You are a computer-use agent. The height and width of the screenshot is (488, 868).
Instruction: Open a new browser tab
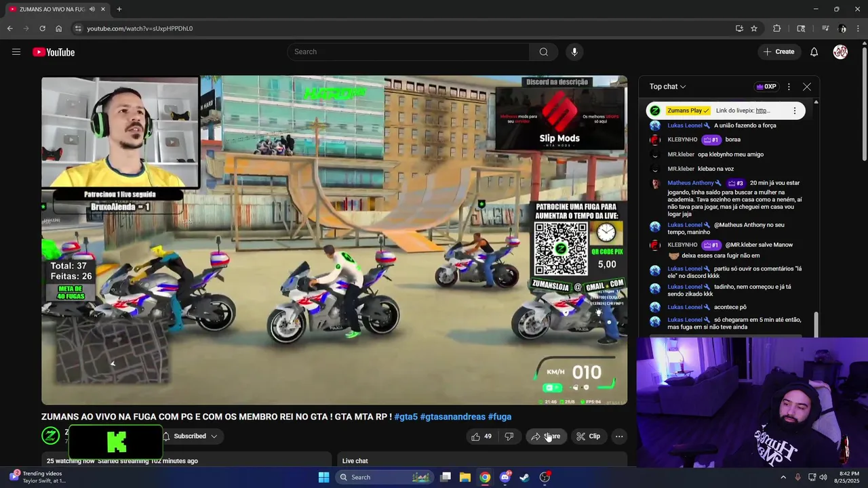(119, 9)
